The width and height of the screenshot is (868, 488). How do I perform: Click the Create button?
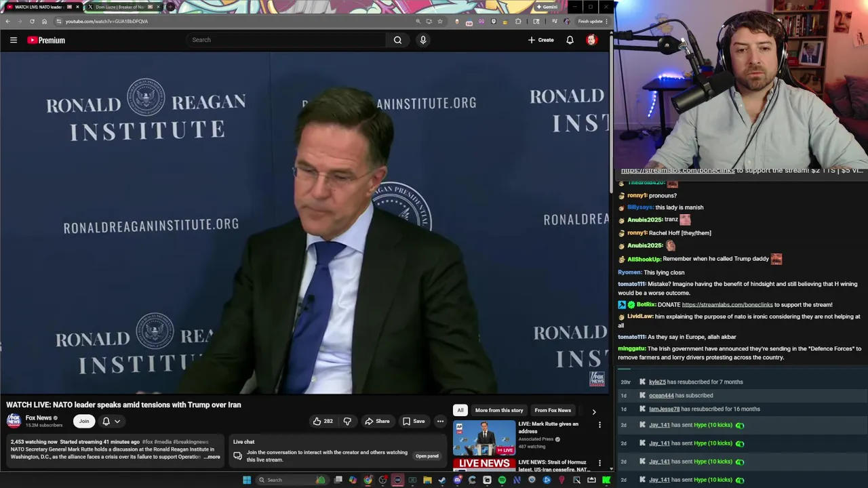coord(541,40)
